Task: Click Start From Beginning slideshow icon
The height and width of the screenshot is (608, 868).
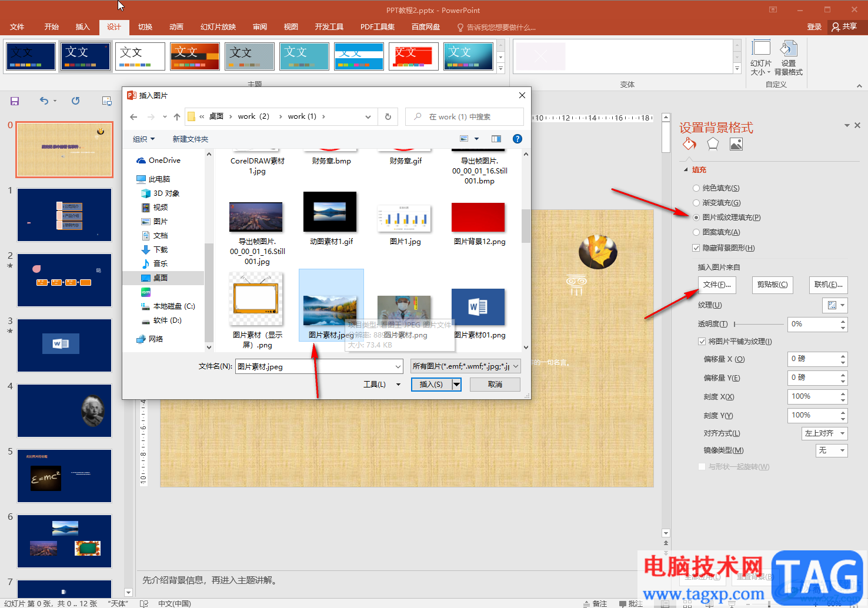Action: click(106, 101)
